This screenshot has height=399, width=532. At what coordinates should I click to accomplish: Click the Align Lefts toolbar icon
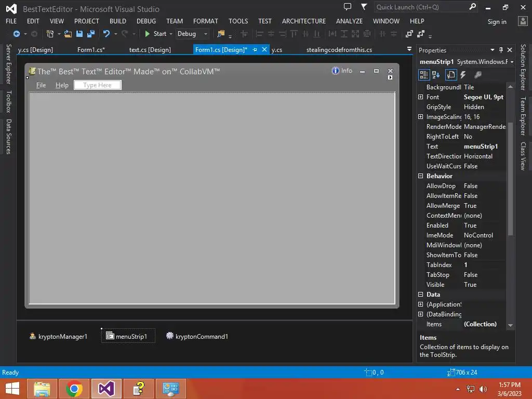[260, 34]
